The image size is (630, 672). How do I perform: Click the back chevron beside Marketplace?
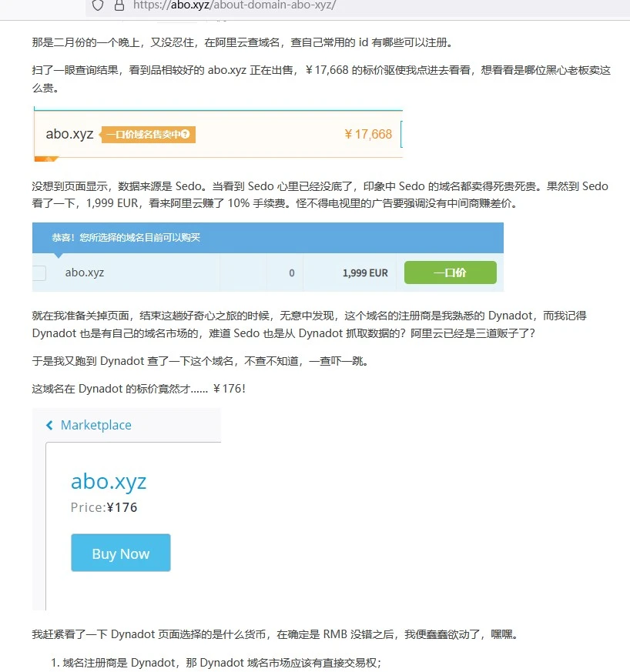[50, 425]
